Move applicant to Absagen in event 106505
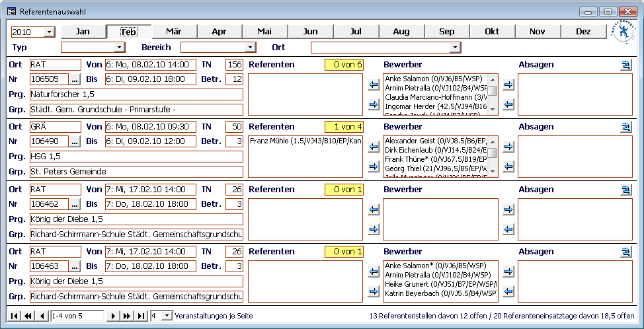This screenshot has width=644, height=329. coord(508,85)
